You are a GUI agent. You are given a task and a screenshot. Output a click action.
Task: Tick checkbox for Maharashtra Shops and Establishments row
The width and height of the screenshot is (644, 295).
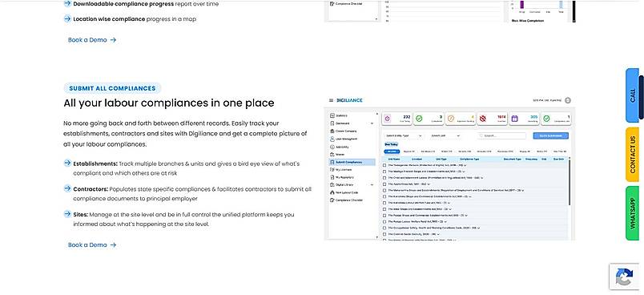(384, 190)
